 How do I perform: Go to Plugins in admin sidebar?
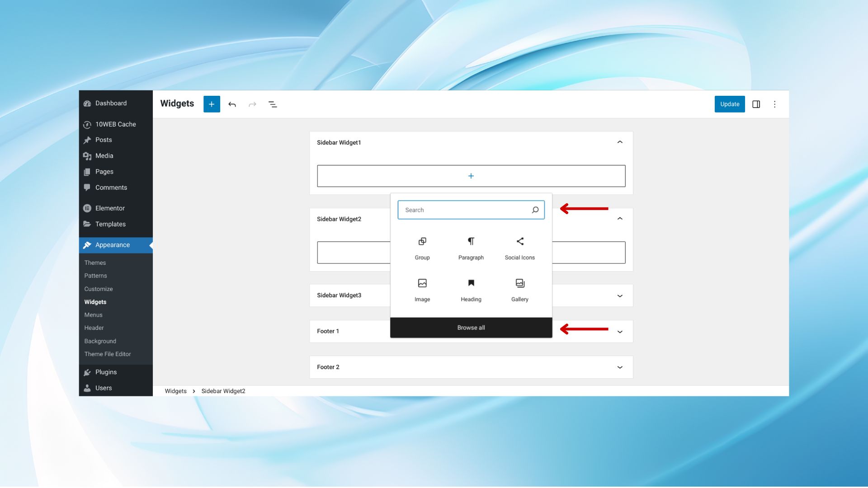point(106,372)
